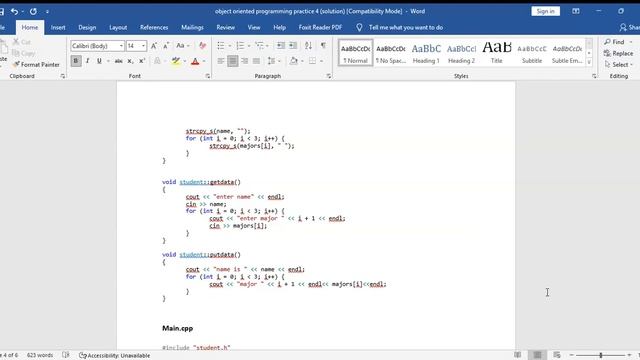Apply the Subtitle style
This screenshot has height=360, width=640.
532,53
